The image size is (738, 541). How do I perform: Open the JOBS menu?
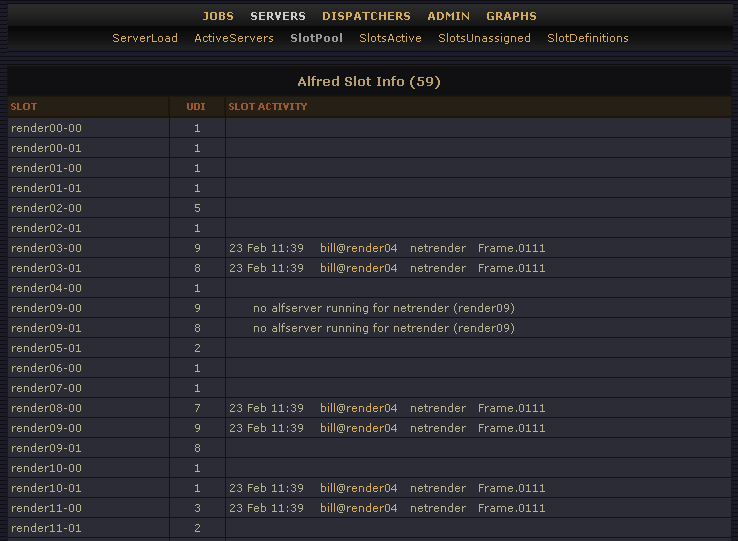coord(218,16)
